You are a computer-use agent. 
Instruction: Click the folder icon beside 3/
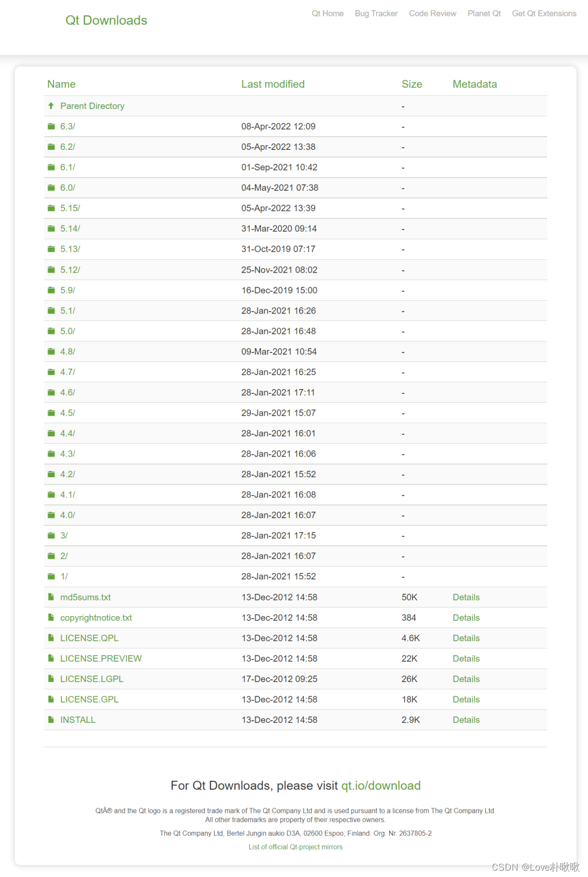click(51, 536)
